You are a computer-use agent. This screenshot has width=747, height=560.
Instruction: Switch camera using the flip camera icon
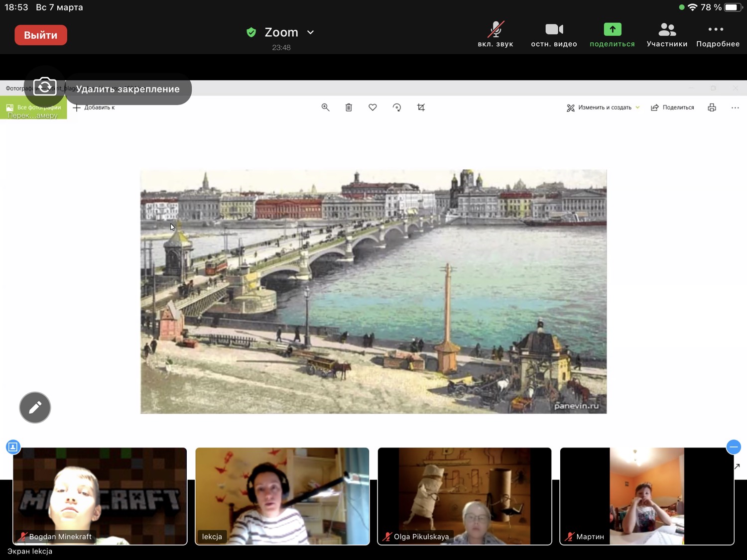click(45, 87)
